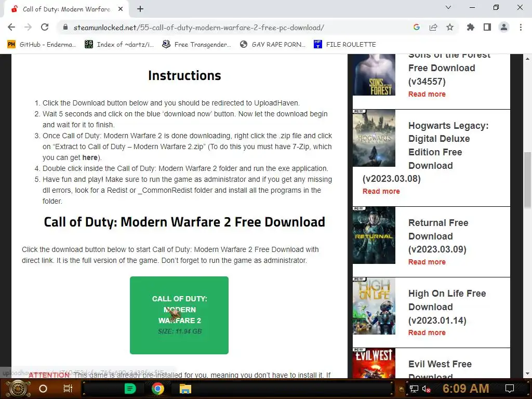Open High On Life Free Download title

(x=447, y=307)
